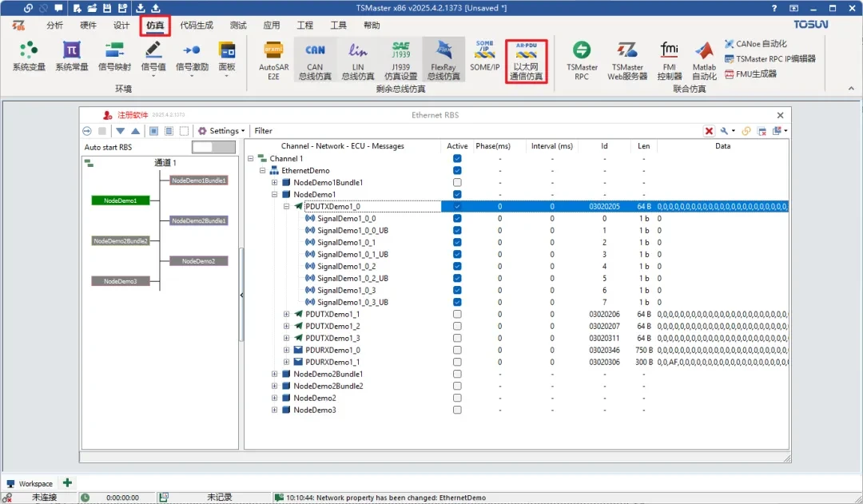Expand the NodeDemo2Bundle1 tree node
Image resolution: width=863 pixels, height=504 pixels.
pyautogui.click(x=275, y=375)
